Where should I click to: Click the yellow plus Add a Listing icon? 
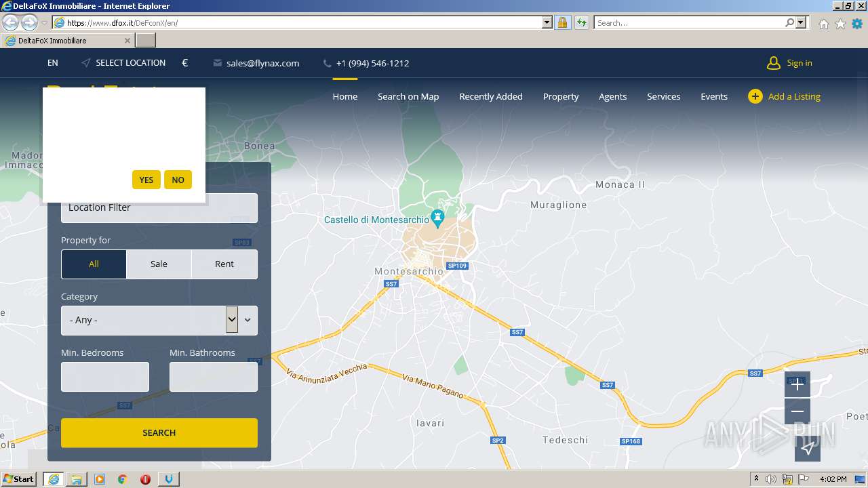[755, 96]
